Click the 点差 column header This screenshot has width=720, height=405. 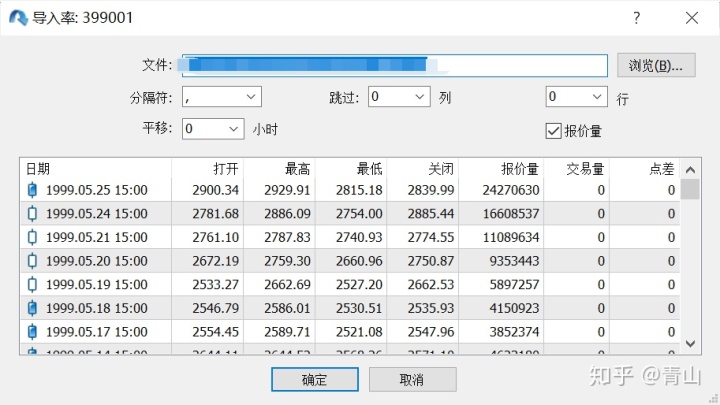[645, 169]
